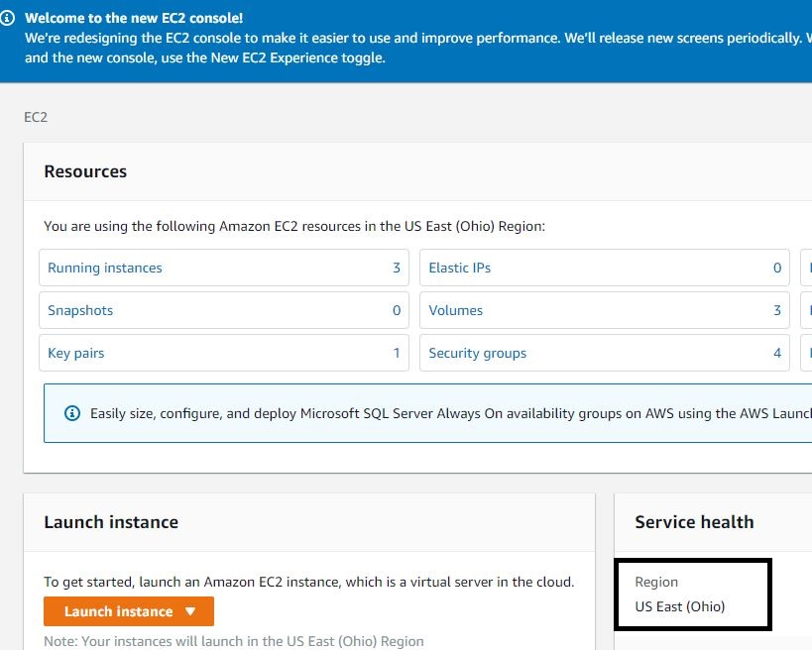Viewport: 812px width, 650px height.
Task: Click the Running instances count 3
Action: [397, 268]
